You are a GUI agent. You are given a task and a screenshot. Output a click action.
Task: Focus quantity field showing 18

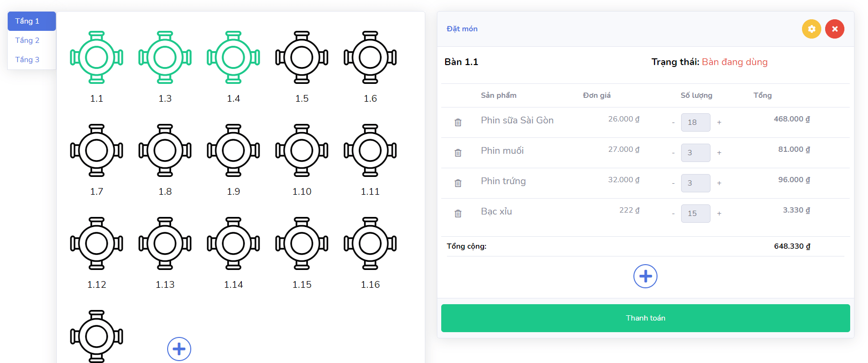click(x=696, y=122)
